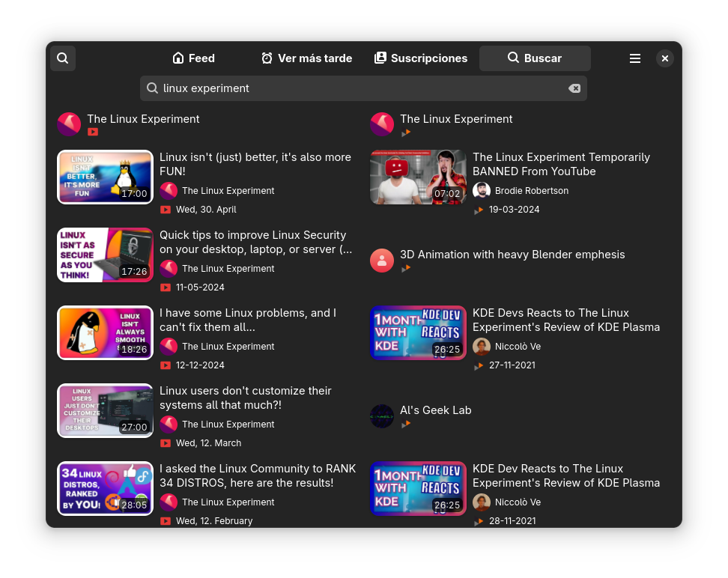Viewport: 728px width, 578px height.
Task: Click 'The Linux Experiment' under 'Linux Security' video
Action: pyautogui.click(x=228, y=268)
